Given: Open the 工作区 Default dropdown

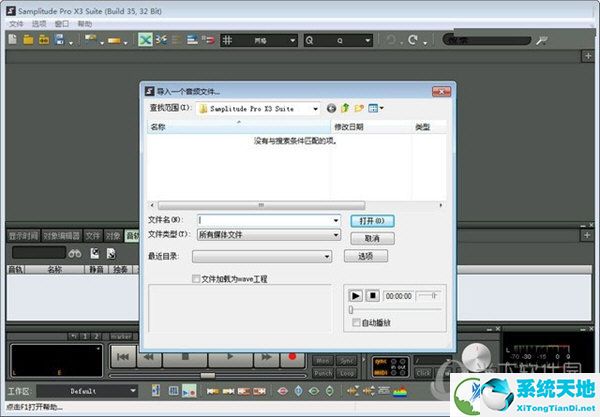Looking at the screenshot, I should coord(87,391).
